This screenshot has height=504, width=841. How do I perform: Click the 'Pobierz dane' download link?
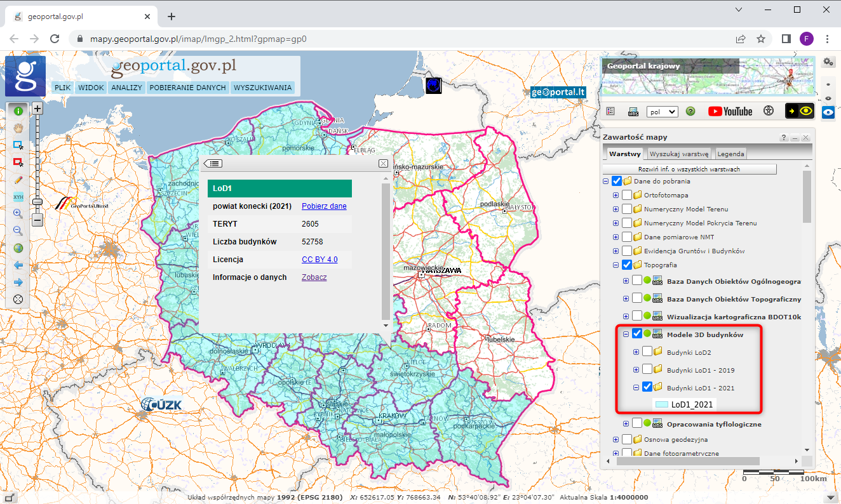(x=324, y=206)
